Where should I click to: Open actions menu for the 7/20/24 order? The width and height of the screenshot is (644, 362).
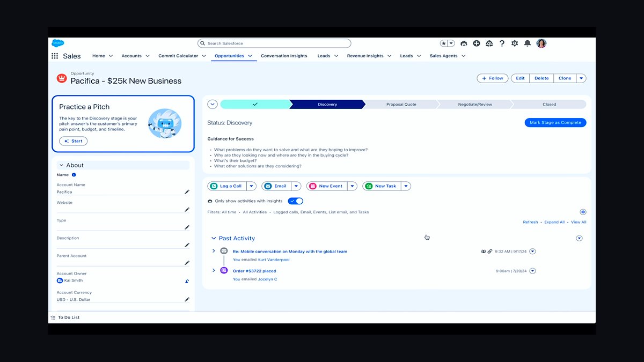pos(532,271)
